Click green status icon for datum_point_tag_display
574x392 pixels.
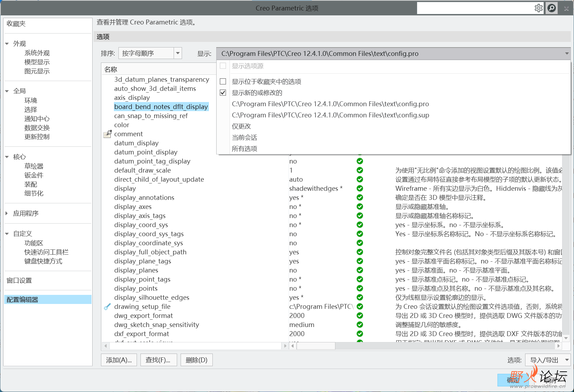pos(360,161)
